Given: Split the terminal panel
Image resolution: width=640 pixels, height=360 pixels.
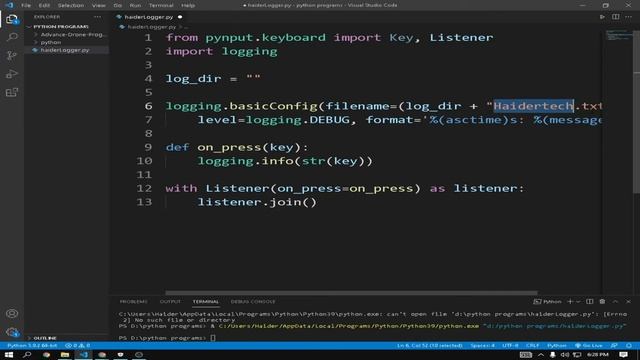Looking at the screenshot, I should tap(589, 301).
